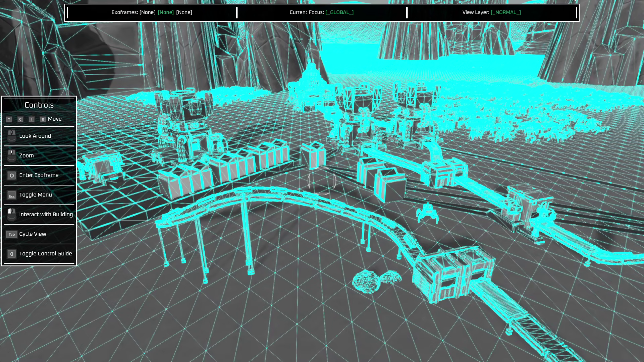This screenshot has width=644, height=362.
Task: Click the 0 key icon for Control Guide
Action: (x=12, y=254)
